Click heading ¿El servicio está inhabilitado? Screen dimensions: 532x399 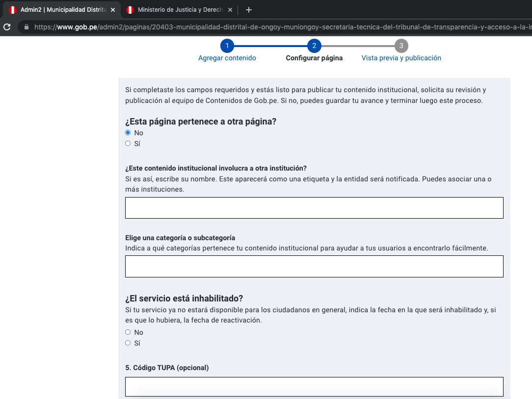pos(184,299)
